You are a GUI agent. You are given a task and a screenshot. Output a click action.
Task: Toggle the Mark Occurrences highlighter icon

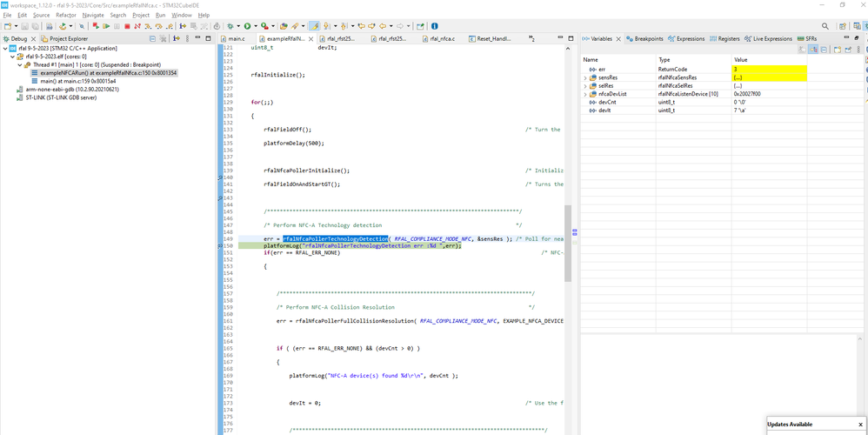pyautogui.click(x=313, y=26)
